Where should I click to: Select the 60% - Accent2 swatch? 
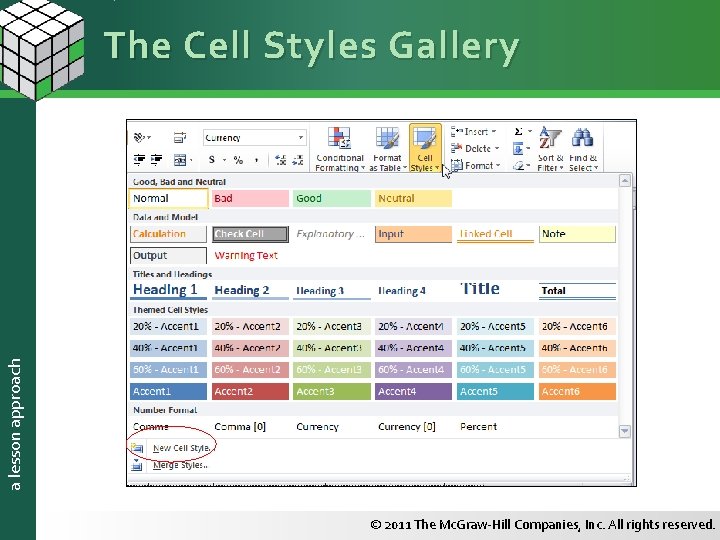click(251, 370)
